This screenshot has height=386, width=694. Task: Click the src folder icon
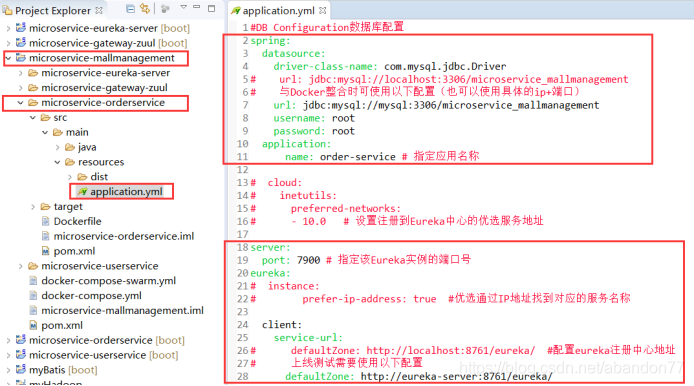click(x=45, y=118)
